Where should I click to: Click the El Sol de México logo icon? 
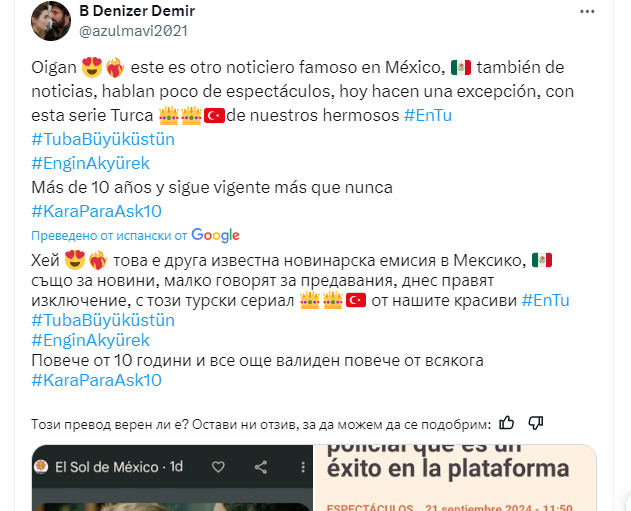[x=41, y=467]
